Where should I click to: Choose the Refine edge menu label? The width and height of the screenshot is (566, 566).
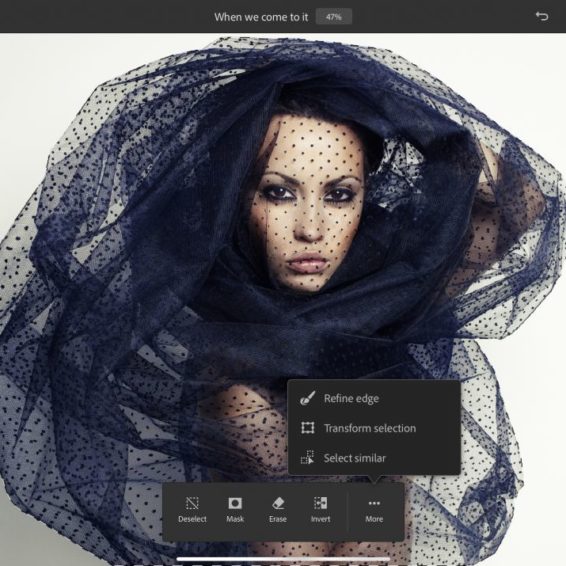point(351,399)
